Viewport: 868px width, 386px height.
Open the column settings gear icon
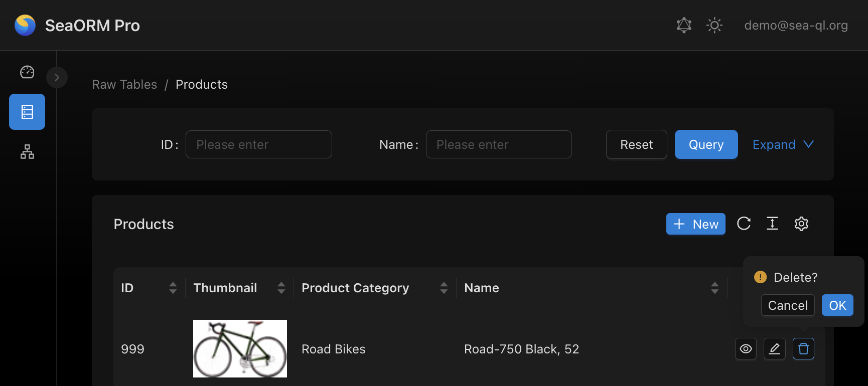[x=801, y=224]
